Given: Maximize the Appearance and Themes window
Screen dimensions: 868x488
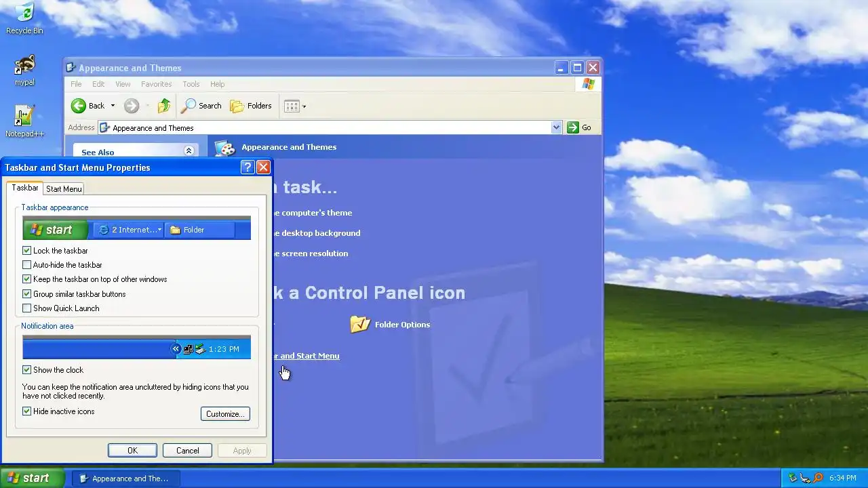Looking at the screenshot, I should 577,68.
